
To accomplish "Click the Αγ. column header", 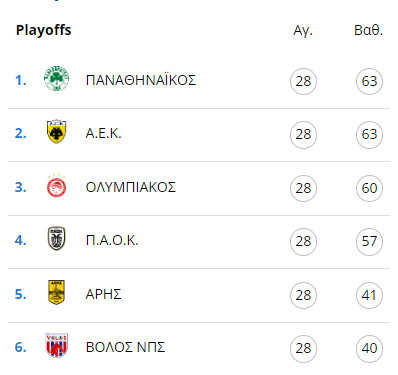I will pyautogui.click(x=303, y=31).
